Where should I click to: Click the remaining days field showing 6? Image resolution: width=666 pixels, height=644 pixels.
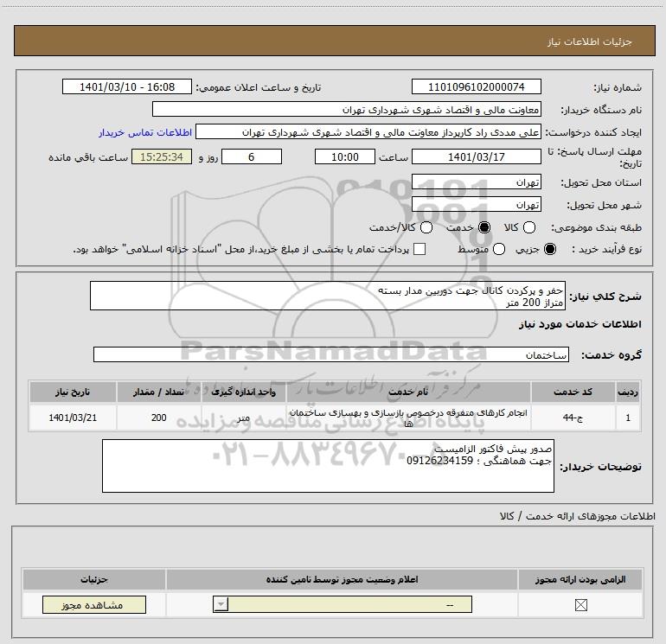pos(252,157)
